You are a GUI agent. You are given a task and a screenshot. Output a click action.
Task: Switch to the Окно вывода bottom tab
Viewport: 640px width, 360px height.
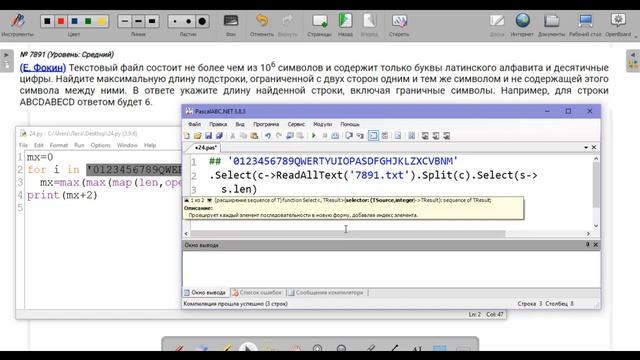(x=205, y=293)
